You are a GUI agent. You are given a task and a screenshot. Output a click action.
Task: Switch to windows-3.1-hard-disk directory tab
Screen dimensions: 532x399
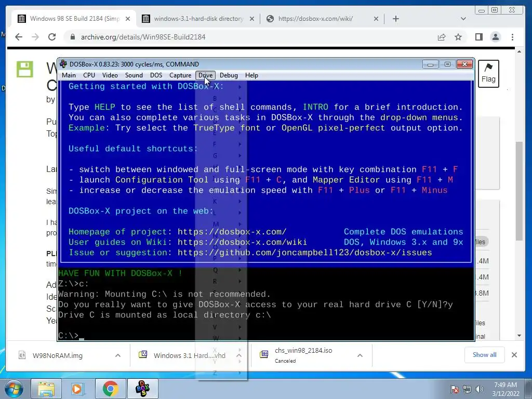coord(198,19)
